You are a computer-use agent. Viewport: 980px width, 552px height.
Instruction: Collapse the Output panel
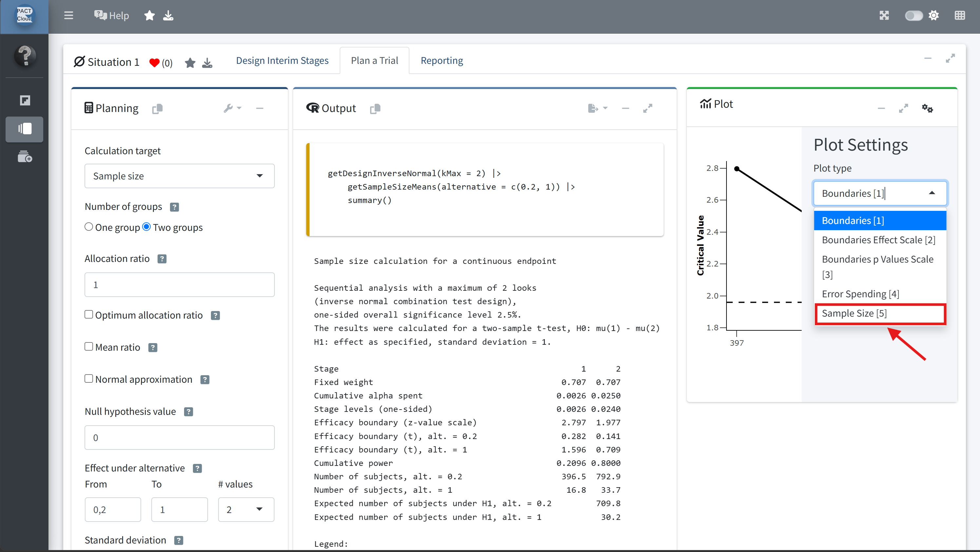coord(625,108)
